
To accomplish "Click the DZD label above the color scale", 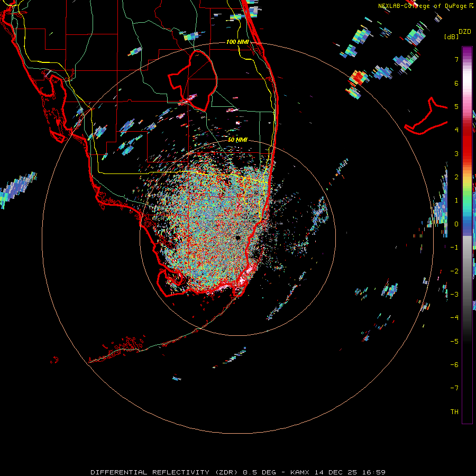I will (465, 32).
